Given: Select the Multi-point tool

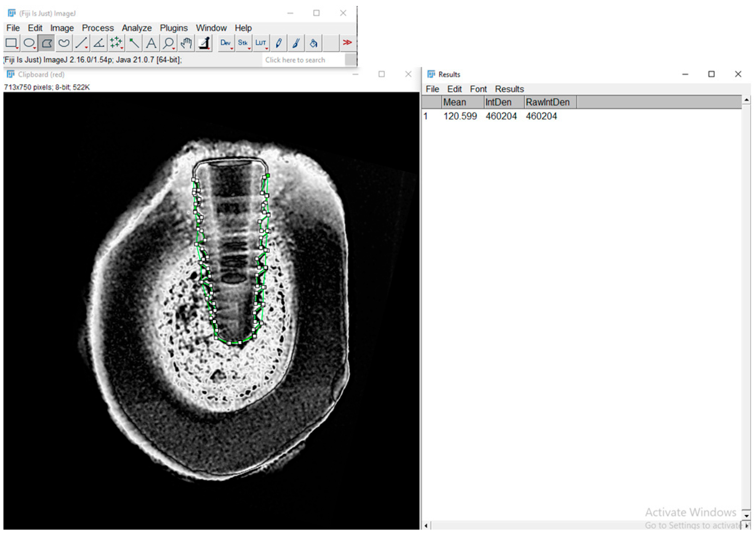Looking at the screenshot, I should [116, 43].
